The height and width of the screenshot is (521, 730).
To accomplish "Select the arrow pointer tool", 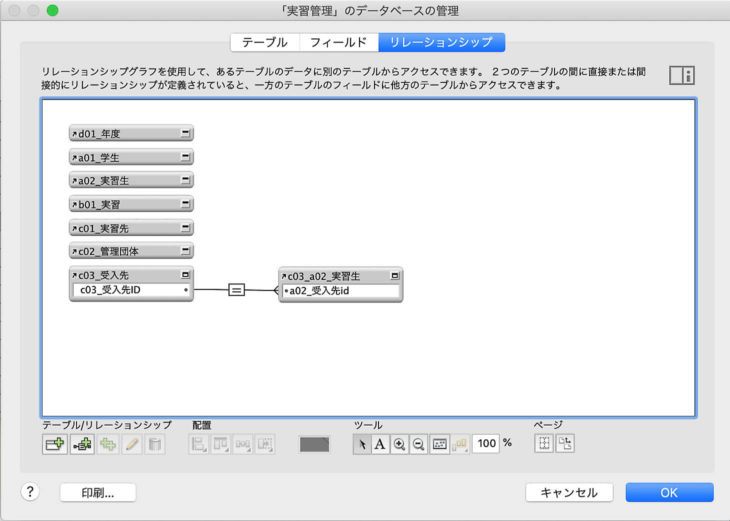I will (362, 444).
